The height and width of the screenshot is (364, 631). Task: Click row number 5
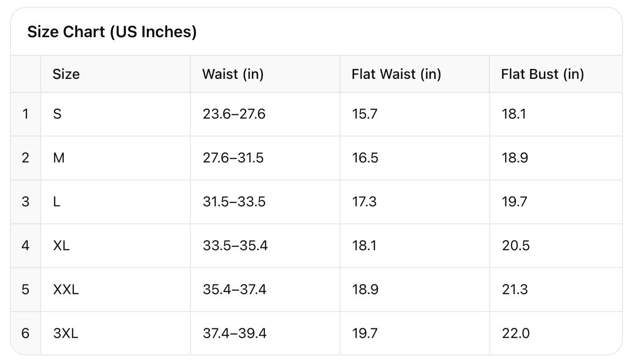click(x=25, y=289)
